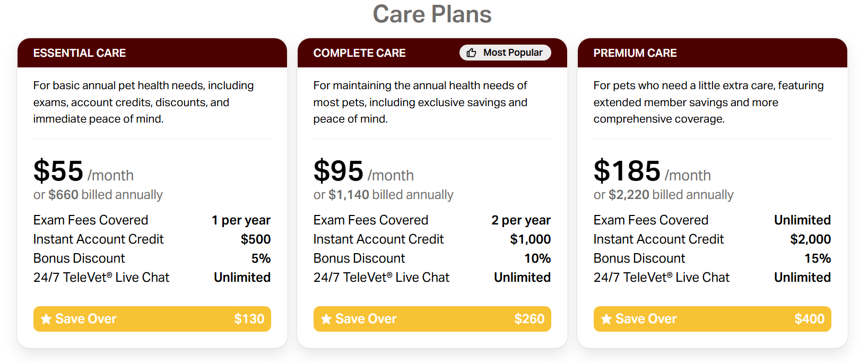Select the Complete Care plan header
The height and width of the screenshot is (363, 868).
tap(359, 53)
